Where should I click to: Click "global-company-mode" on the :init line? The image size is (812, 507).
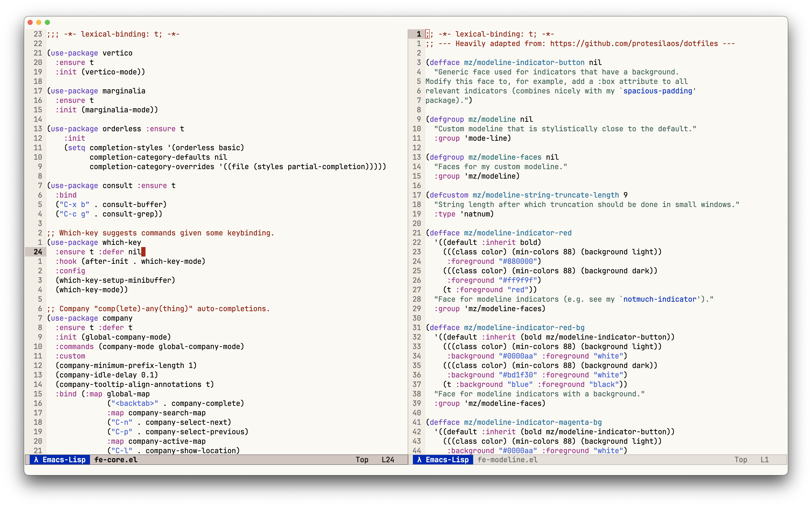pyautogui.click(x=126, y=337)
